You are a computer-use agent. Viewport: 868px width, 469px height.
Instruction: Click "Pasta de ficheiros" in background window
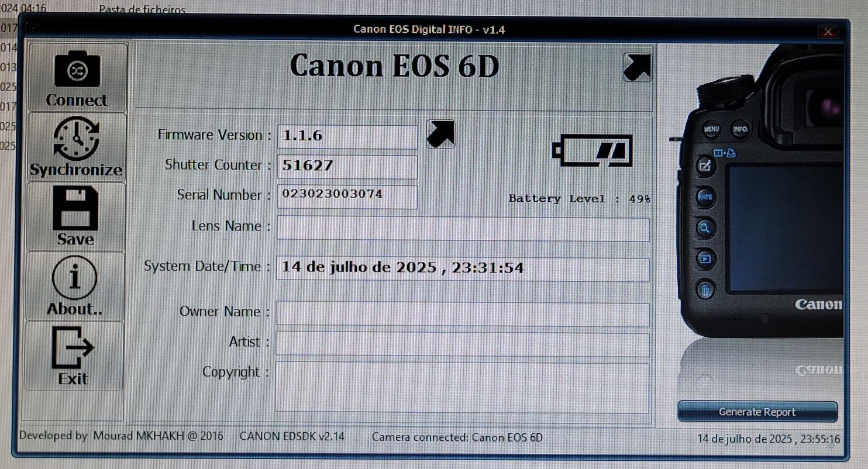pyautogui.click(x=143, y=9)
